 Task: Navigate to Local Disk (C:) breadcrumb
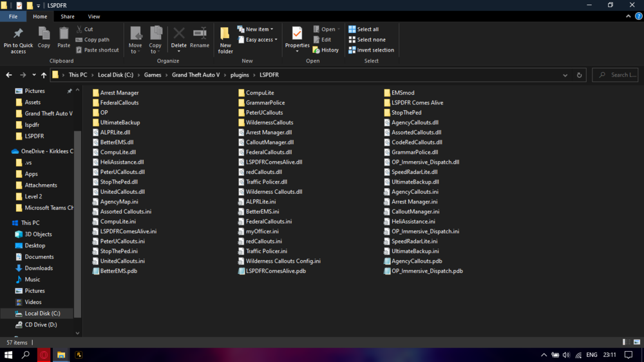pyautogui.click(x=115, y=75)
